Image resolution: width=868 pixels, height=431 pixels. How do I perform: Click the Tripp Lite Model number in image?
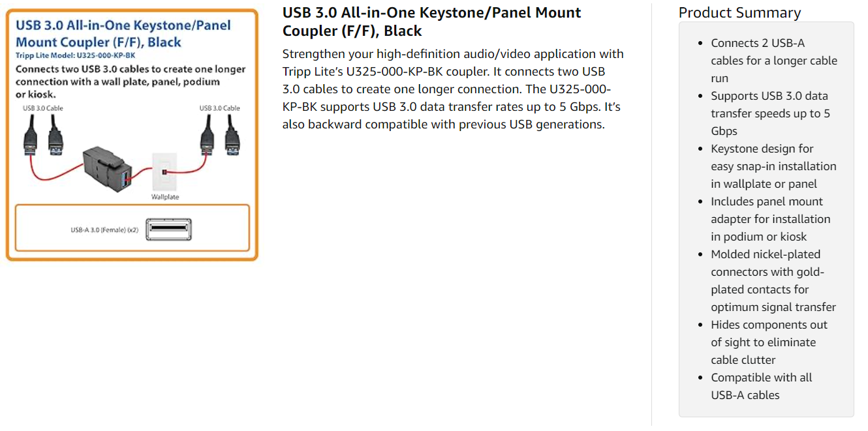click(76, 56)
